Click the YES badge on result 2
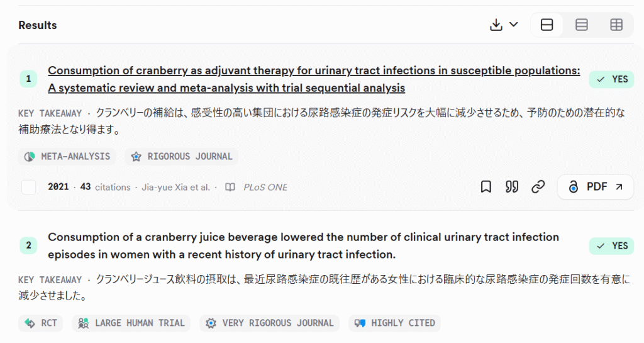This screenshot has width=644, height=343. pyautogui.click(x=611, y=246)
